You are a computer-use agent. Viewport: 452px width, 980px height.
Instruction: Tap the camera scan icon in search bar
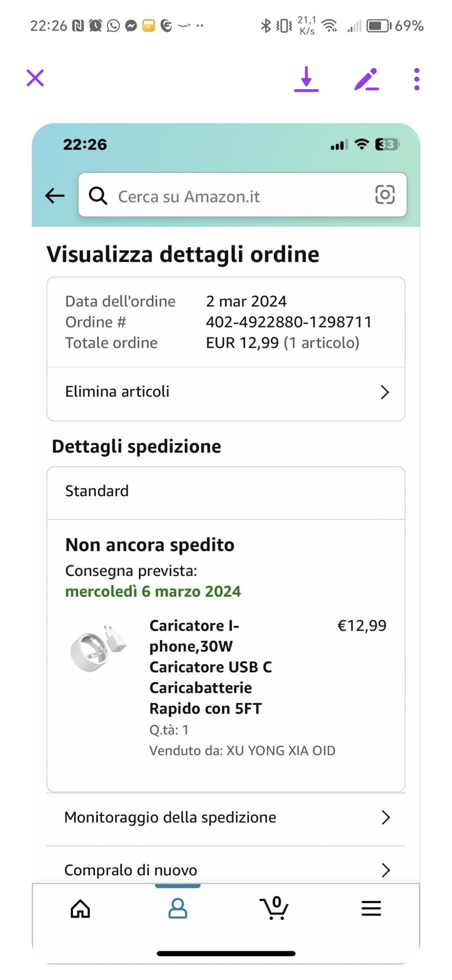(x=385, y=195)
